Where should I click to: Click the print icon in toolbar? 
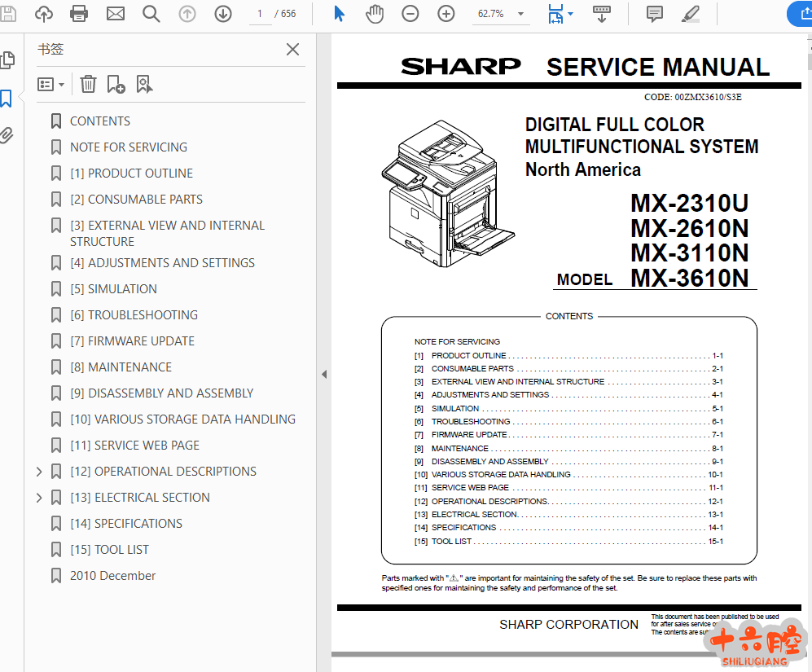coord(79,14)
